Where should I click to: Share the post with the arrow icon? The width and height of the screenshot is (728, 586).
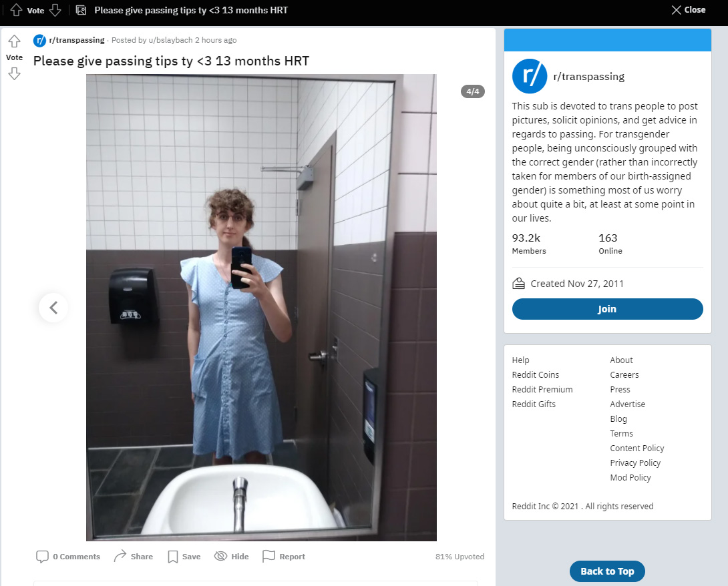[x=120, y=556]
